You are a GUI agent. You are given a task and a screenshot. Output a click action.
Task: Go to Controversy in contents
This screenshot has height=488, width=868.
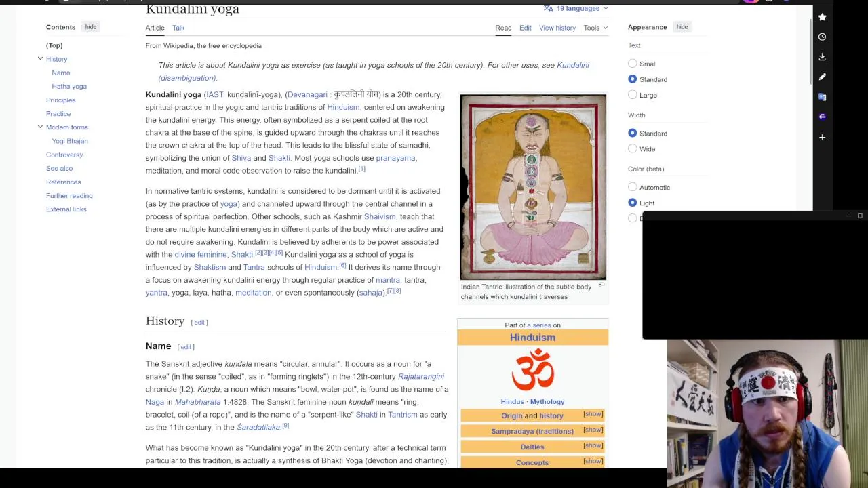click(x=64, y=155)
